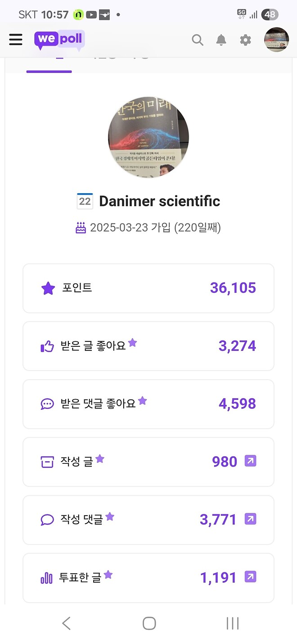Image resolution: width=297 pixels, height=644 pixels.
Task: Click the thumbs-up icon beside 받은 글 좋아요
Action: pyautogui.click(x=48, y=346)
